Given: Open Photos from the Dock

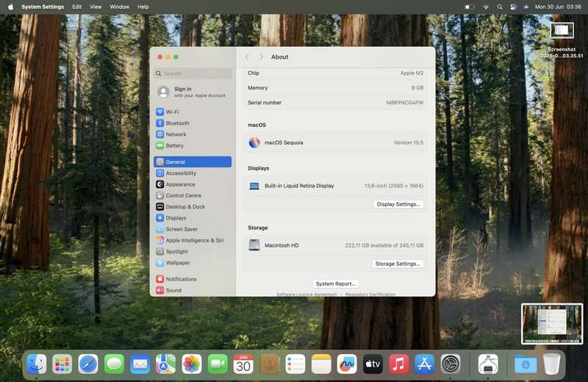Looking at the screenshot, I should click(192, 364).
